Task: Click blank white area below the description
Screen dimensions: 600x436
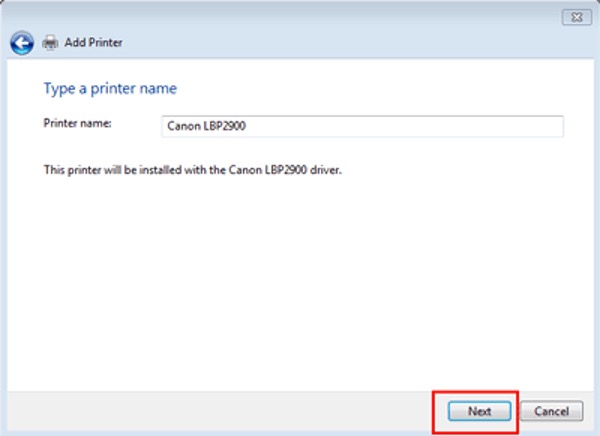Action: pos(300,280)
